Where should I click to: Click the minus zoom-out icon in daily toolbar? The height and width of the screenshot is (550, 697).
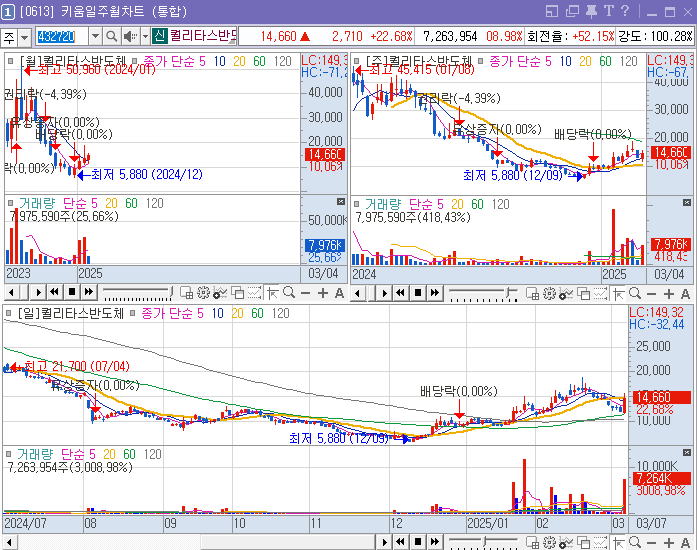pyautogui.click(x=652, y=542)
